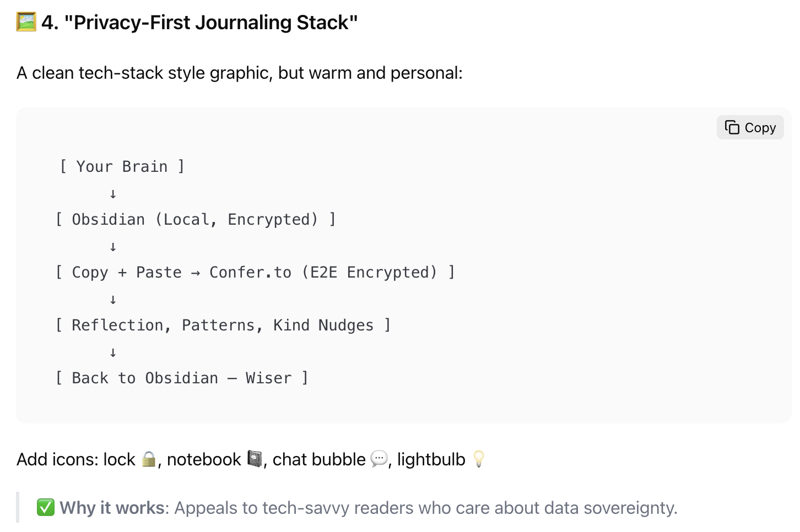800x532 pixels.
Task: Click the framed picture emoji in the heading
Action: pos(26,22)
